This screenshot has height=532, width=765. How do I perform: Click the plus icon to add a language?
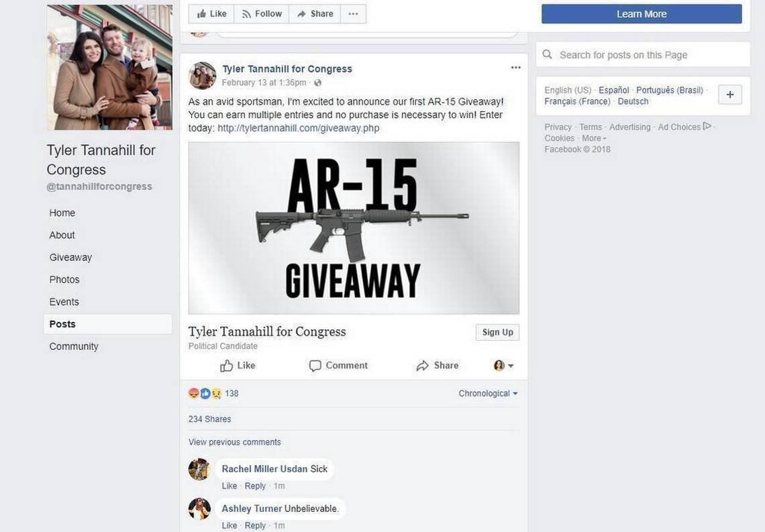[730, 95]
